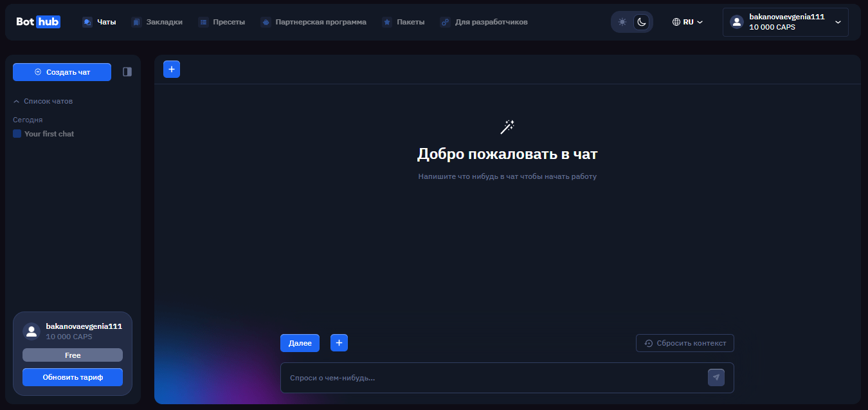Switch to light theme sun toggle
Viewport: 868px width, 410px height.
pyautogui.click(x=622, y=22)
